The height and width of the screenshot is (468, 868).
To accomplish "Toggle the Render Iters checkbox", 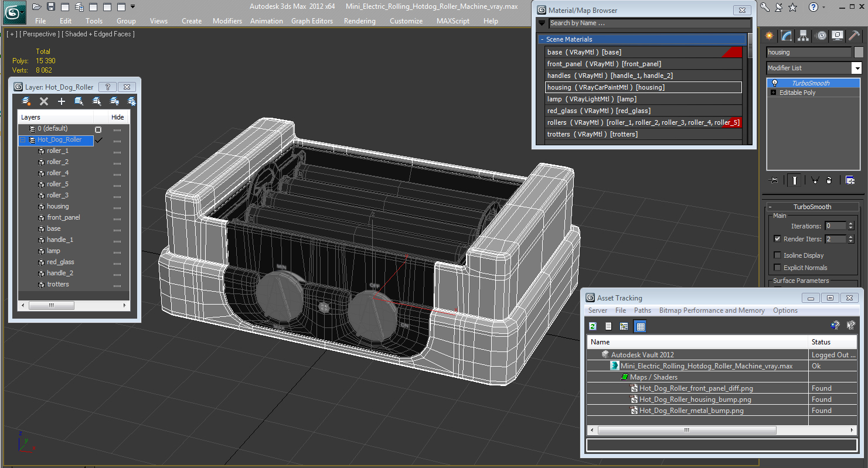I will pos(777,239).
